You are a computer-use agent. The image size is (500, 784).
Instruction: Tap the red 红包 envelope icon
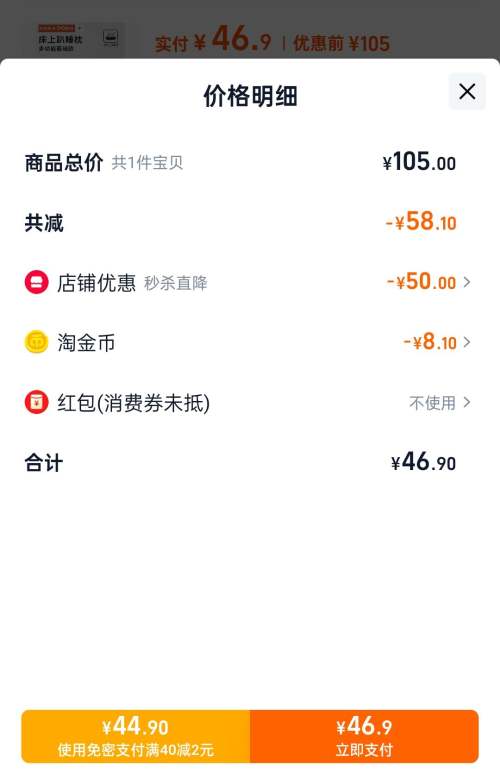[36, 402]
